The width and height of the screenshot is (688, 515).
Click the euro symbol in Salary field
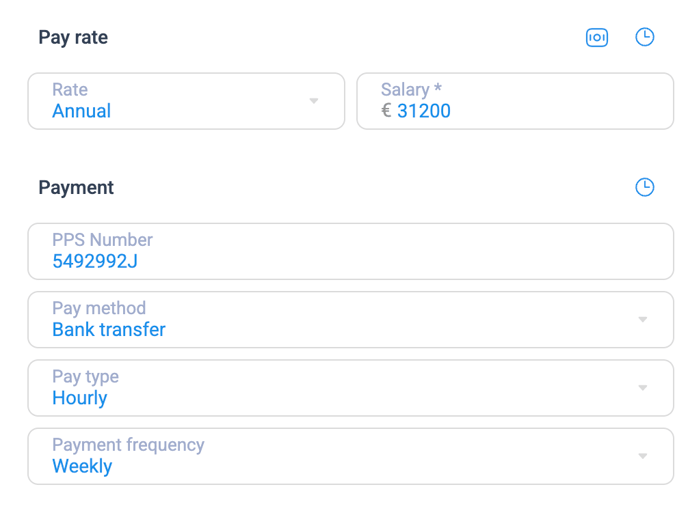tap(386, 111)
